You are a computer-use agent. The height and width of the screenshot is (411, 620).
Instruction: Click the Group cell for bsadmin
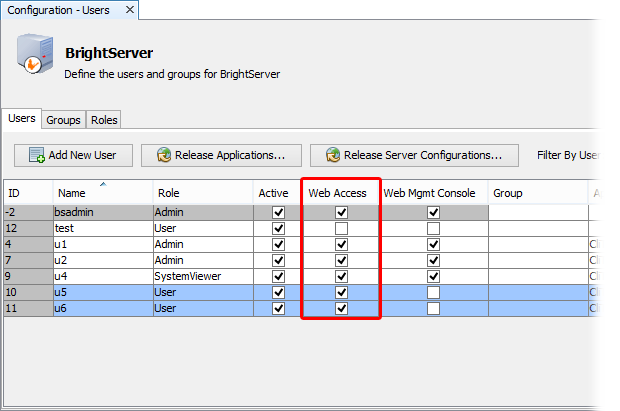point(537,212)
